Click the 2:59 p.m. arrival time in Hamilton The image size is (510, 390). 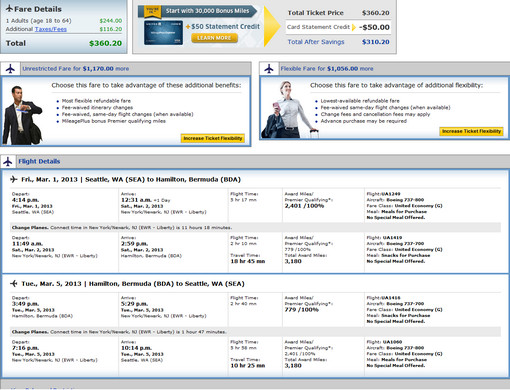pos(134,244)
